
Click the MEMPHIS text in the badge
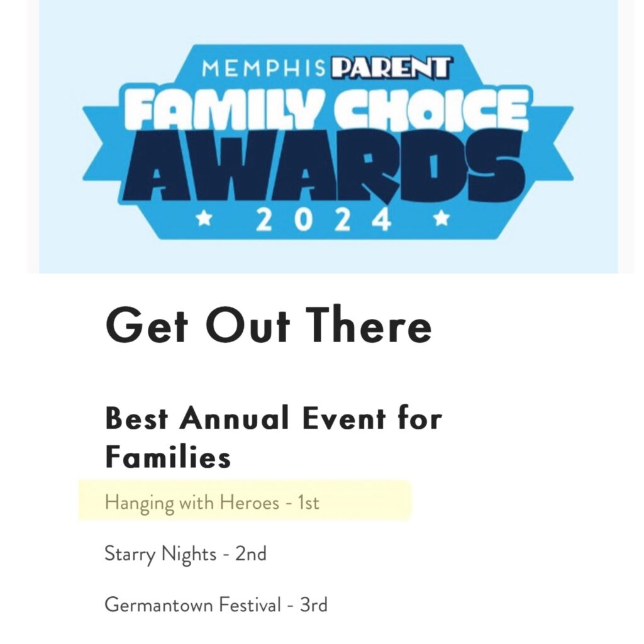pyautogui.click(x=264, y=69)
